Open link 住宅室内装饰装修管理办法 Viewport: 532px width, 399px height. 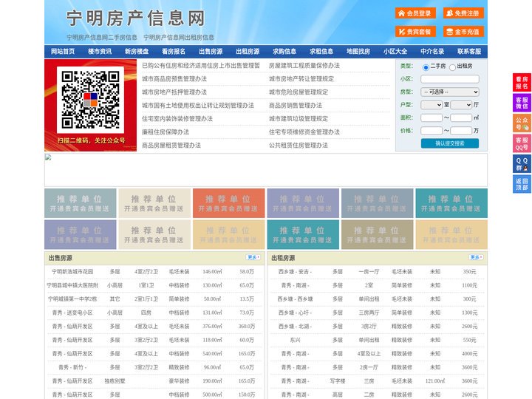[x=177, y=119]
